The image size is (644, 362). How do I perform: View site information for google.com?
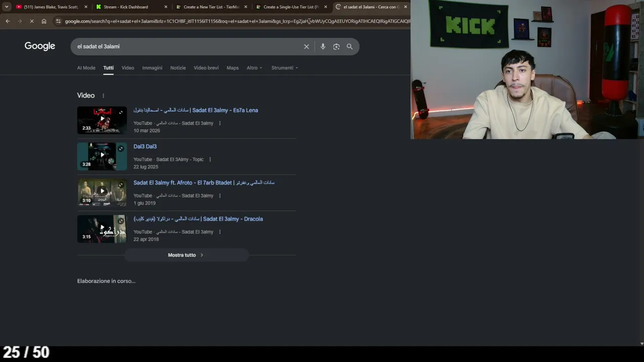pyautogui.click(x=58, y=21)
